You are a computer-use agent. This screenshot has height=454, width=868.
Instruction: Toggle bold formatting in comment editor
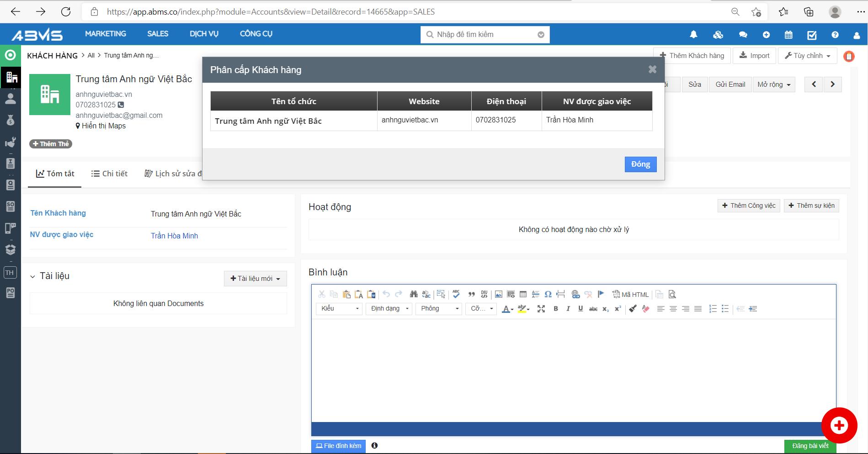coord(556,309)
